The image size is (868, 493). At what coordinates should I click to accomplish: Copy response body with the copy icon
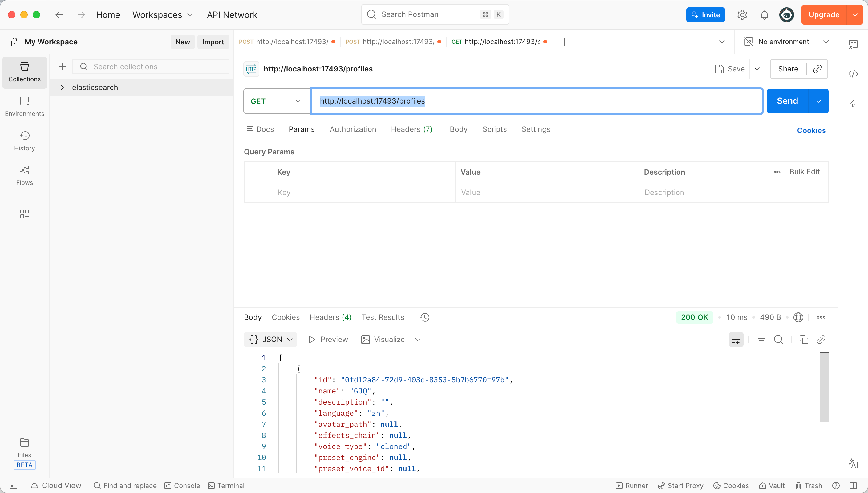pyautogui.click(x=803, y=340)
